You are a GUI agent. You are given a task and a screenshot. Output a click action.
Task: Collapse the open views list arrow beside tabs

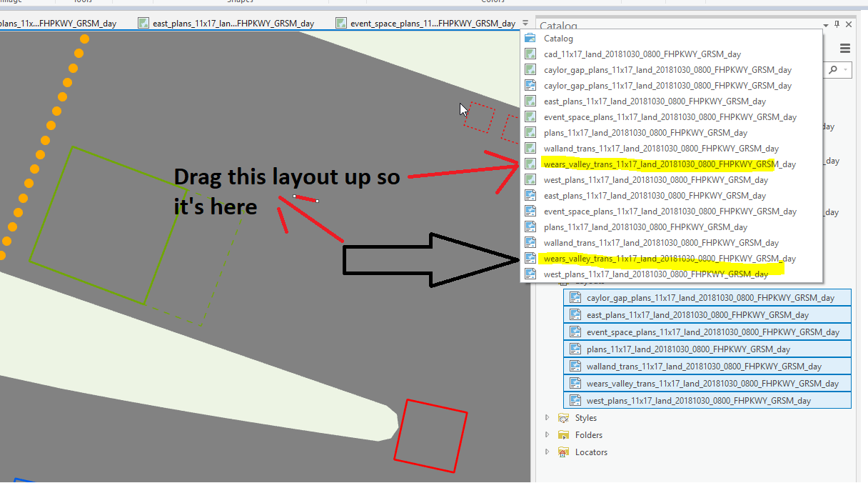click(x=526, y=23)
